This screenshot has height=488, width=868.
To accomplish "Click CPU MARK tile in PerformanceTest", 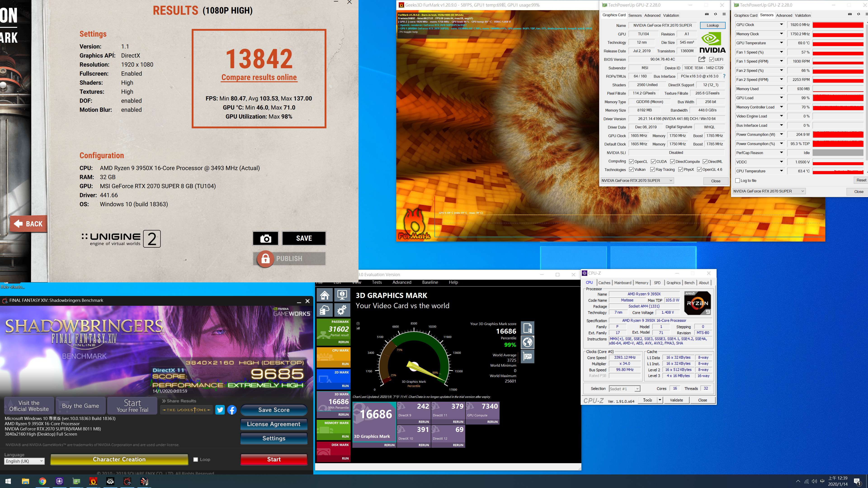I will [334, 357].
